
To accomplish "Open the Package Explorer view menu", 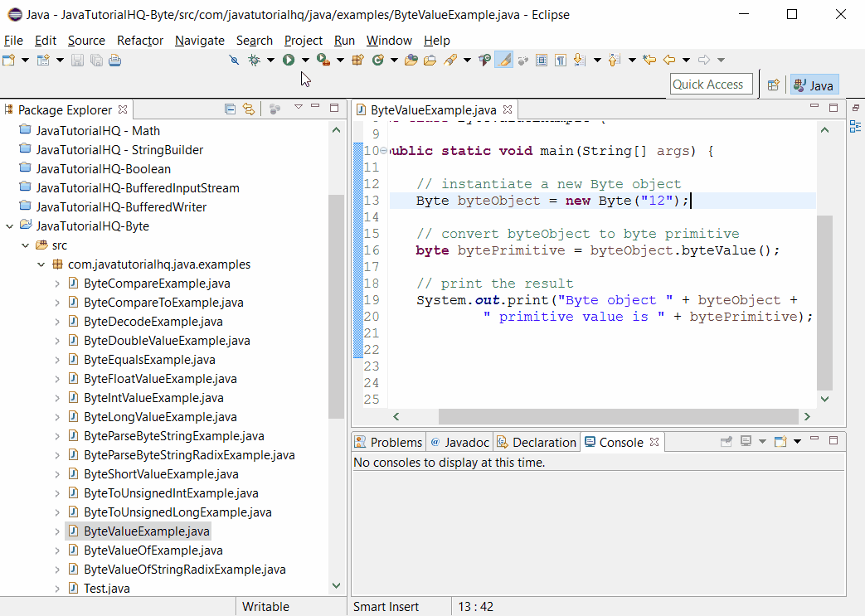I will pyautogui.click(x=299, y=109).
